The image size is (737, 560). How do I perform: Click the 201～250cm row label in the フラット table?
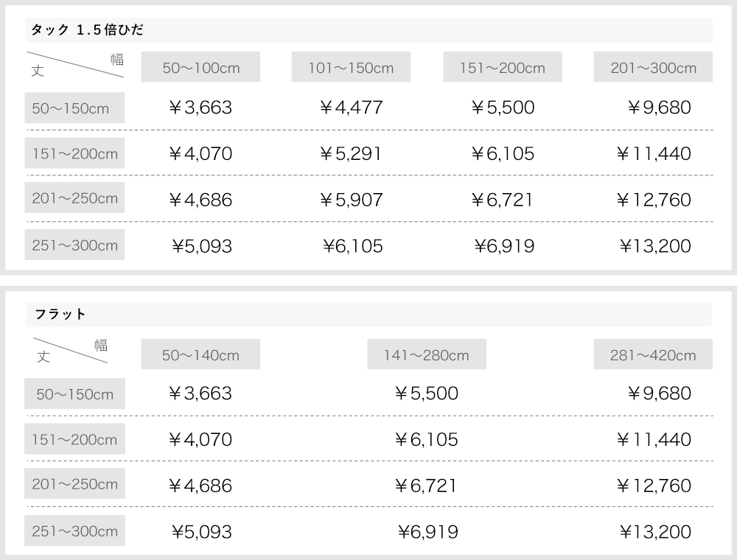tap(74, 483)
